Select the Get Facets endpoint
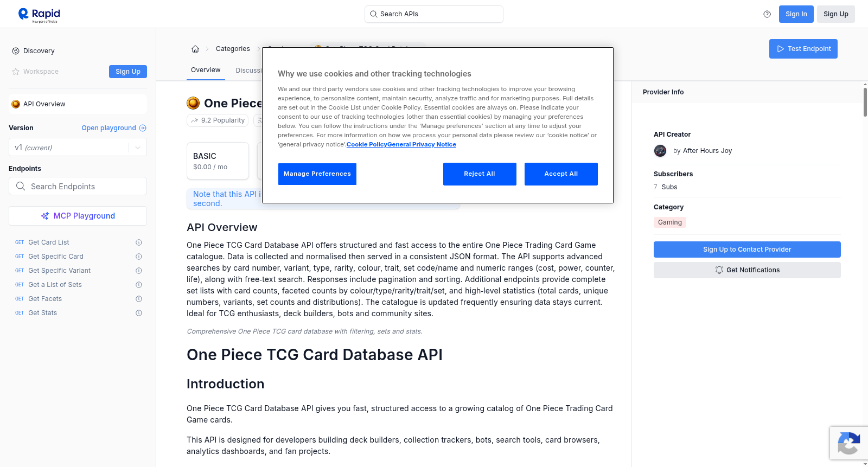Viewport: 868px width, 467px height. pyautogui.click(x=45, y=299)
